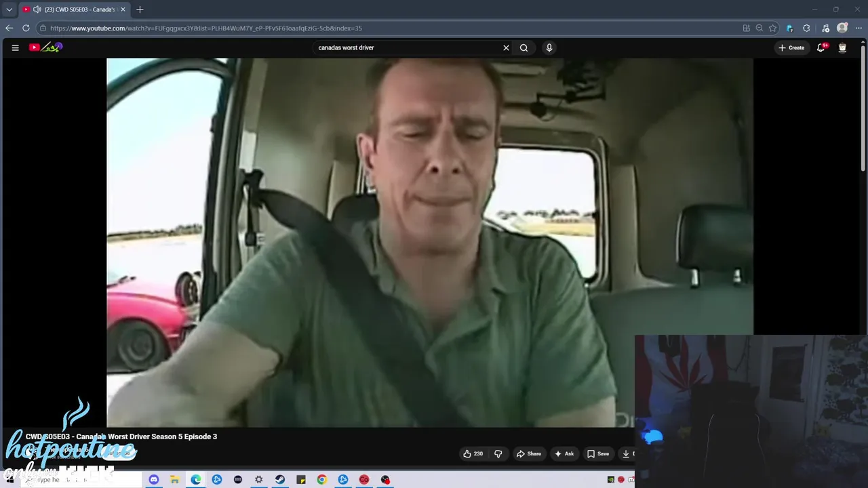This screenshot has width=868, height=488.
Task: Open File Explorer from the taskbar
Action: pos(174,479)
